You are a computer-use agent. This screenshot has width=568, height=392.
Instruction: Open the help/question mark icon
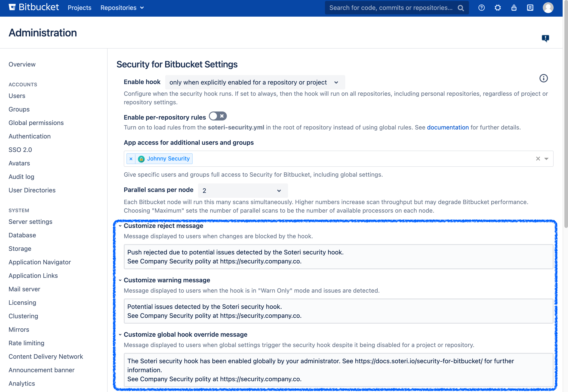(482, 8)
